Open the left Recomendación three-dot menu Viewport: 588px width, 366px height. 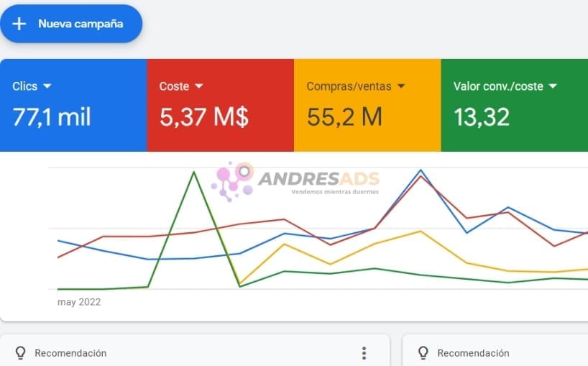tap(364, 353)
